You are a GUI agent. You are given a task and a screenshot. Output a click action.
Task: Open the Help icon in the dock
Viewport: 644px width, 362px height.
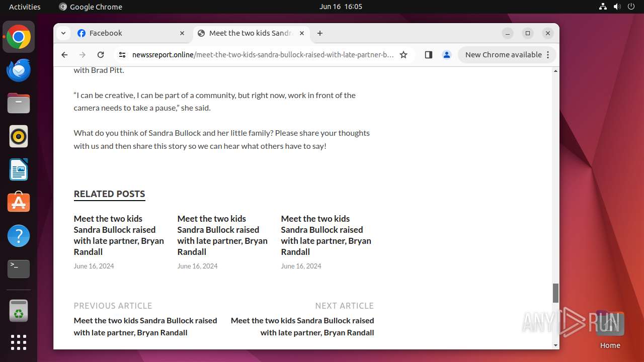19,235
